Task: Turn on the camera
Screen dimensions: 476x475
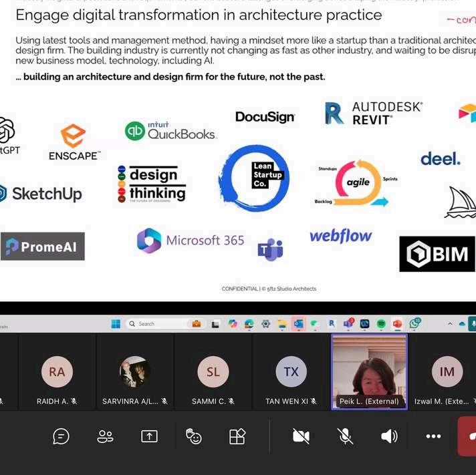Action: click(301, 436)
